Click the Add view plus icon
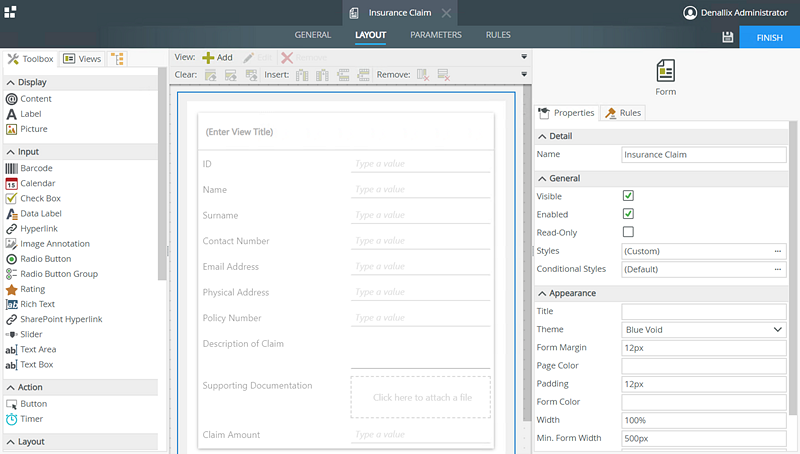 (209, 58)
